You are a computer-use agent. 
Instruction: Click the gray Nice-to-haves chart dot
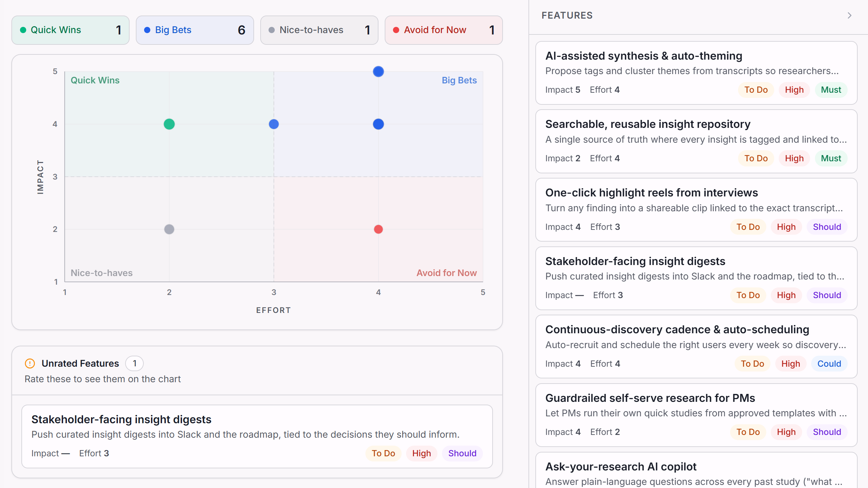click(169, 229)
